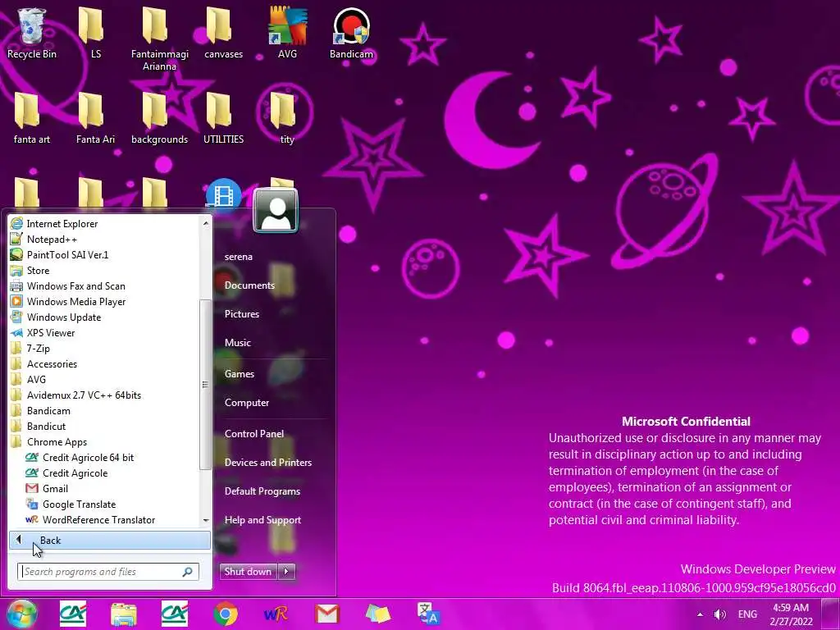Click the Shut down button
The width and height of the screenshot is (840, 630).
(x=248, y=572)
